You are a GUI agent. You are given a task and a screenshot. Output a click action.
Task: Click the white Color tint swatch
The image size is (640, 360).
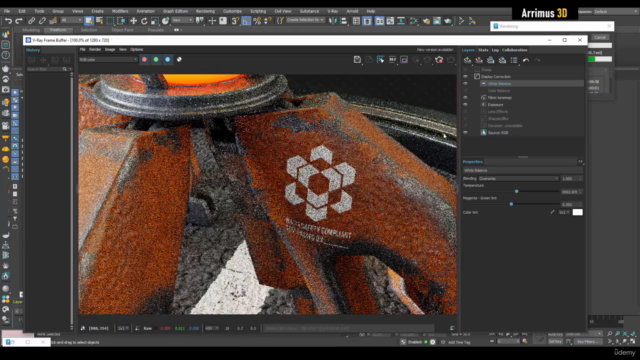point(578,212)
